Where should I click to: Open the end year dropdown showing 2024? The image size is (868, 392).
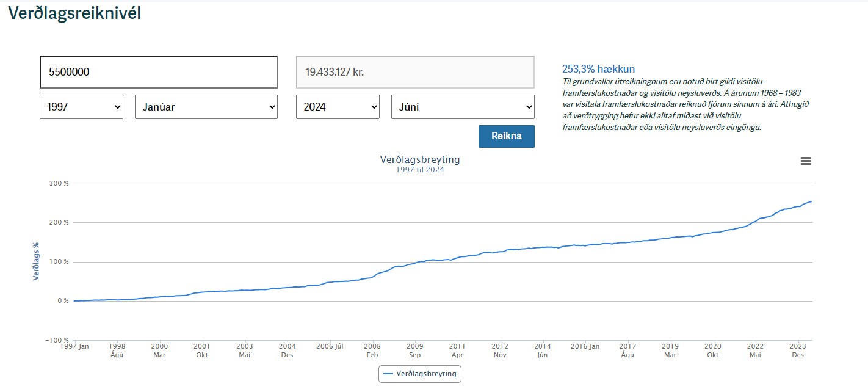338,107
